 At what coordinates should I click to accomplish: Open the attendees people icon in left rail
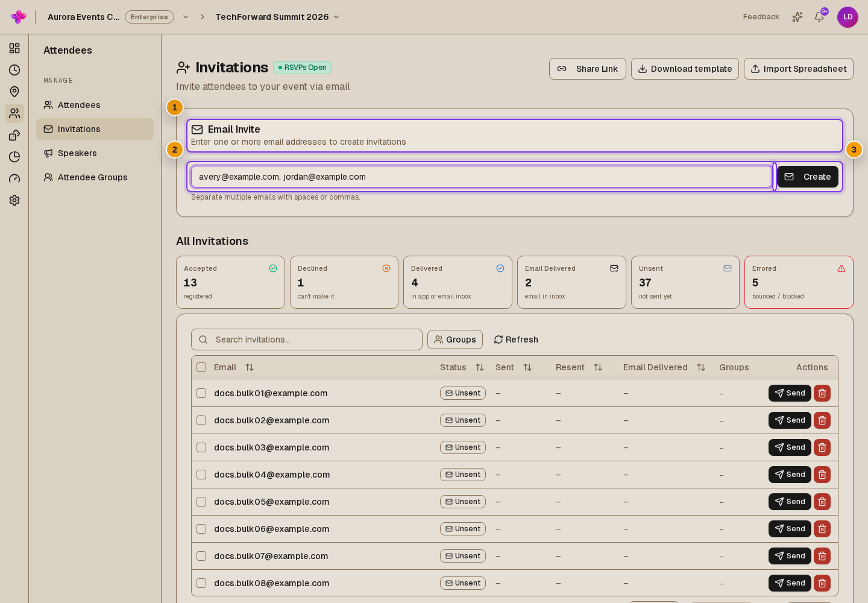click(14, 113)
